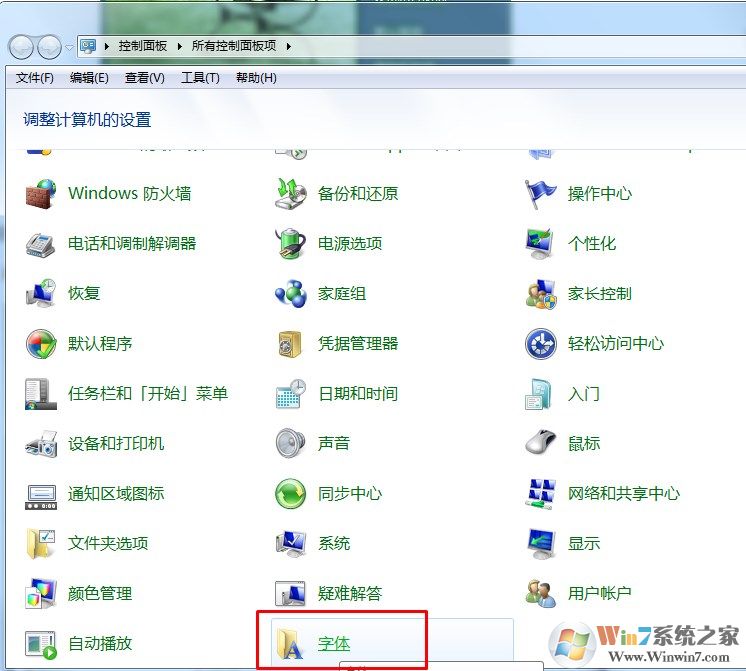Click the 控制面板 breadcrumb
Image resolution: width=746 pixels, height=671 pixels.
143,46
